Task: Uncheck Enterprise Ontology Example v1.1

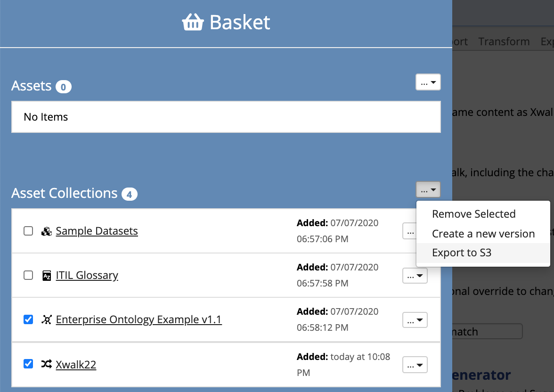Action: pos(28,319)
